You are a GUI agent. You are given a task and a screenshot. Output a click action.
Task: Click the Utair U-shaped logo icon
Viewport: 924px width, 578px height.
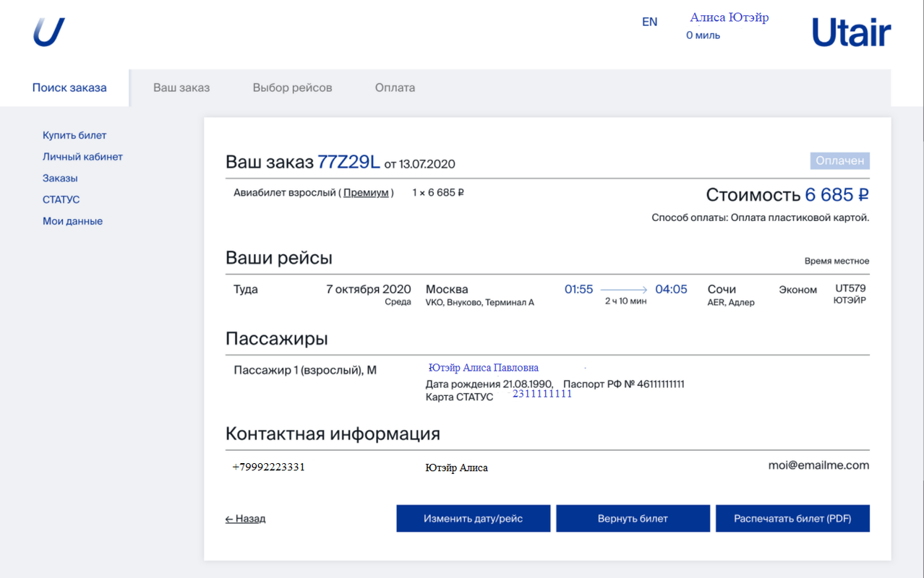pyautogui.click(x=49, y=33)
